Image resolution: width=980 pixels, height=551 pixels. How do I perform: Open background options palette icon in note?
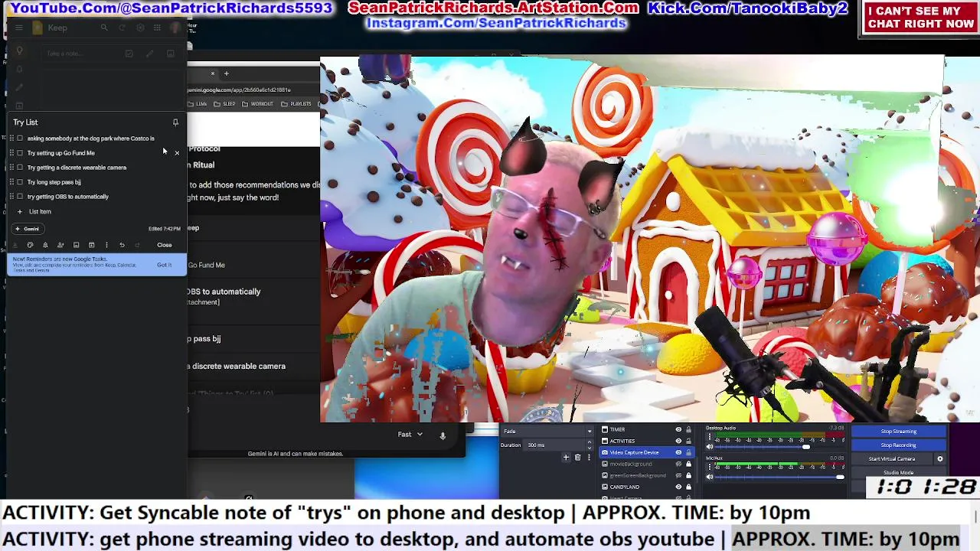point(30,245)
